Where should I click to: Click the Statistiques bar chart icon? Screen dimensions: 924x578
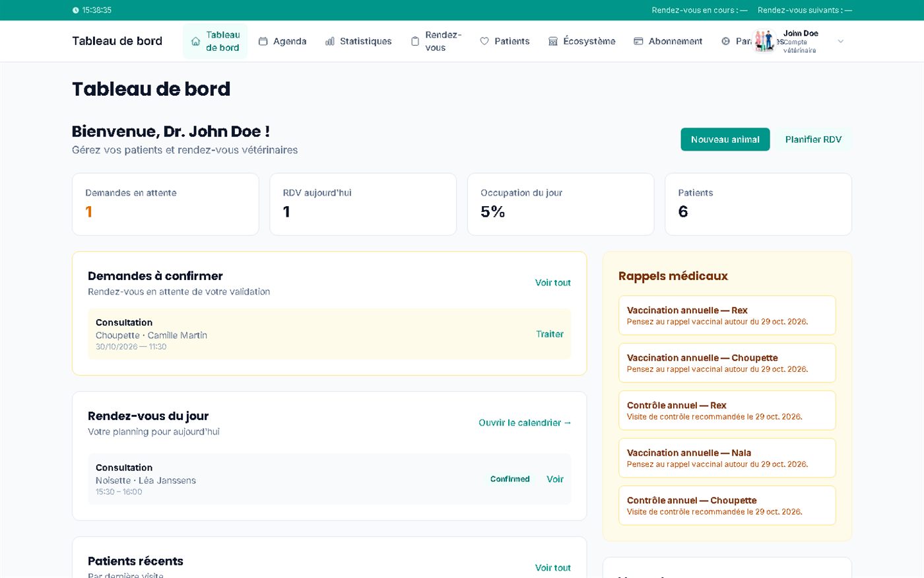[329, 41]
